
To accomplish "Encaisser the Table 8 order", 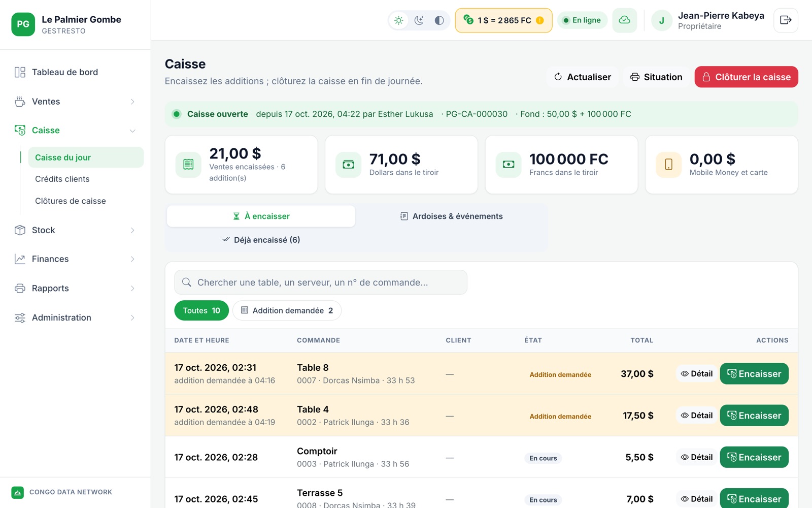I will (754, 374).
